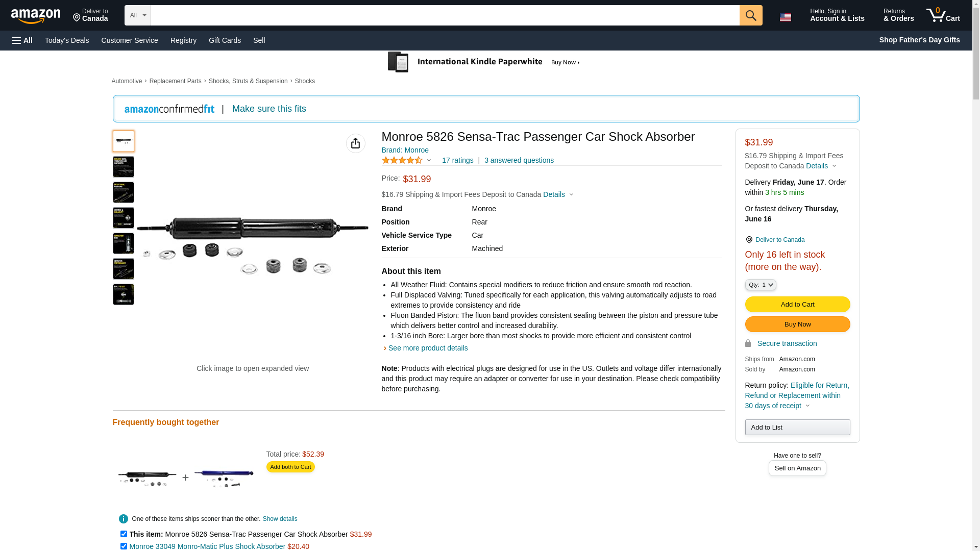
Task: Open the Qty quantity dropdown
Action: (760, 285)
